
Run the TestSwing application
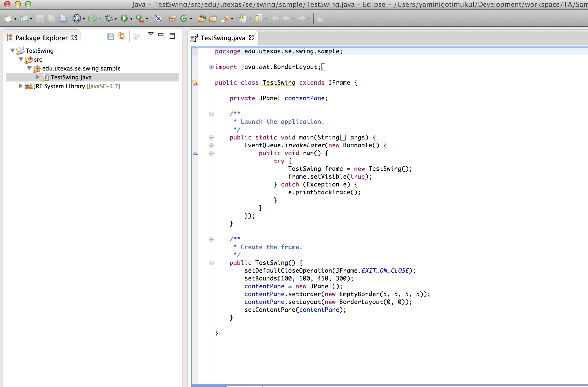coord(124,18)
